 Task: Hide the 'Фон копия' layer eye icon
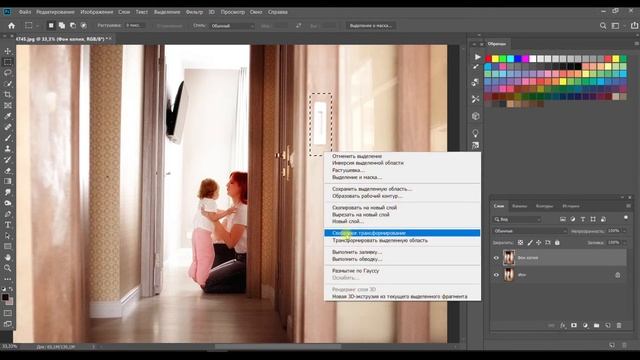point(496,258)
